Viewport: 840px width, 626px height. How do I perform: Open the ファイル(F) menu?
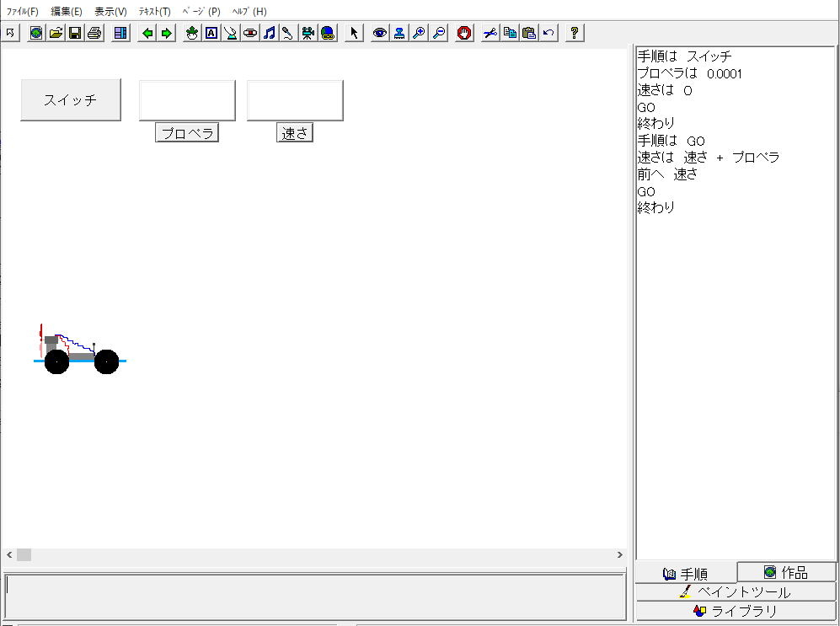click(23, 12)
